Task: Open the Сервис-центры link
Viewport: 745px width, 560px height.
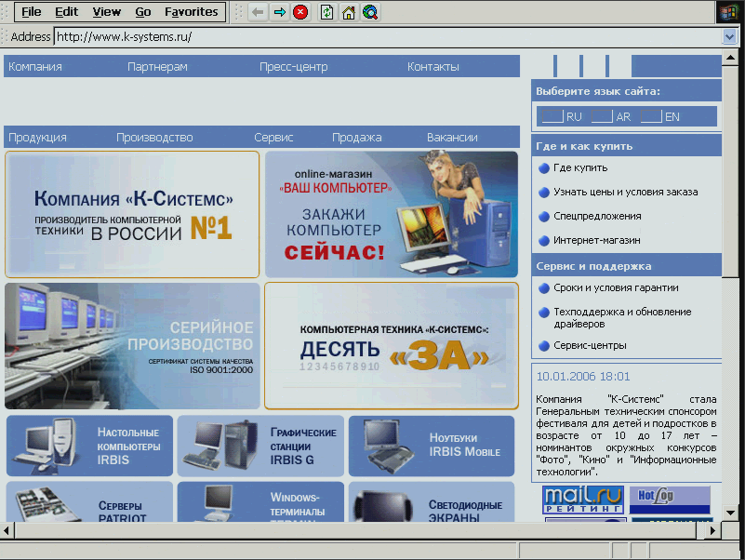Action: pos(590,346)
